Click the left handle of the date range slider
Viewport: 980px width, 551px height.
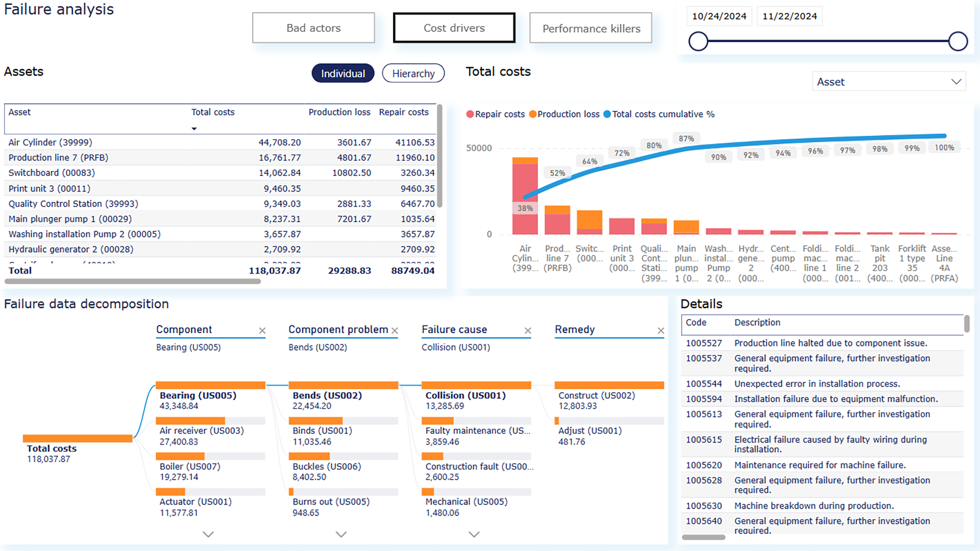pyautogui.click(x=698, y=41)
